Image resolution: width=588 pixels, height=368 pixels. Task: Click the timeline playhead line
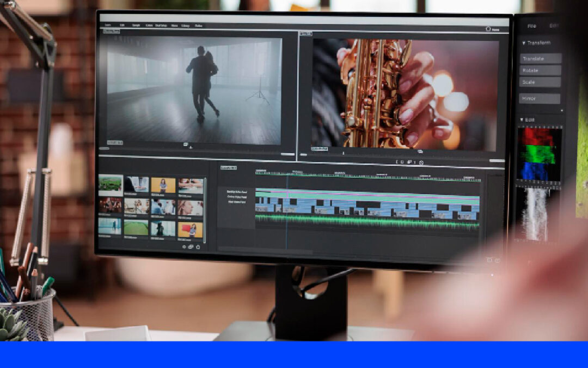287,212
